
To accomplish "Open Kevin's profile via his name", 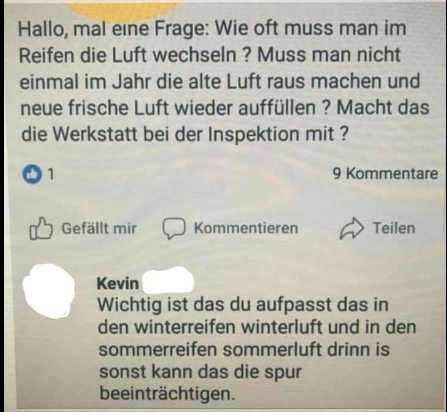I will 118,283.
